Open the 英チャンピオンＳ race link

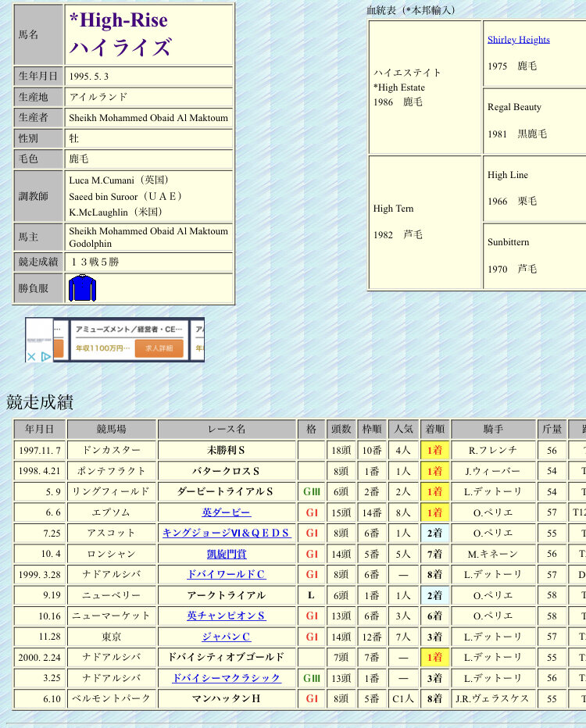point(227,616)
